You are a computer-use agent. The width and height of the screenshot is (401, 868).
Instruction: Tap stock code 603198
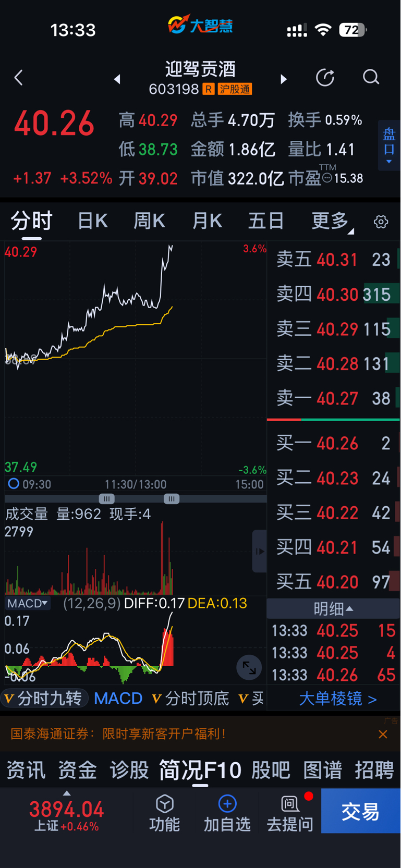click(x=174, y=89)
